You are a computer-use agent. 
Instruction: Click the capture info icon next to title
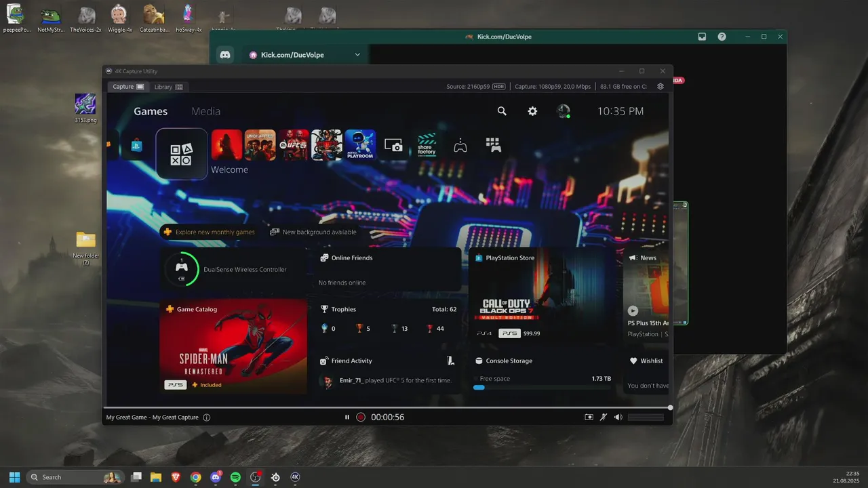[207, 418]
